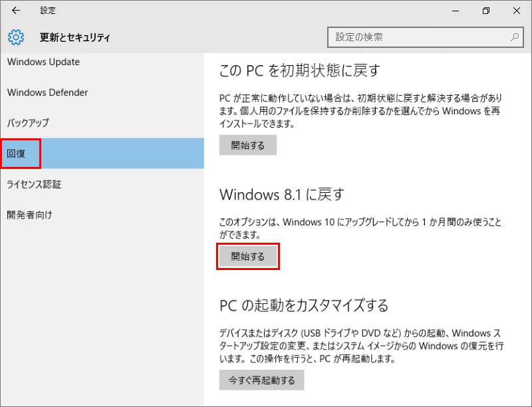
Task: Click the heading この PC を初期状態に戻す
Action: (300, 71)
